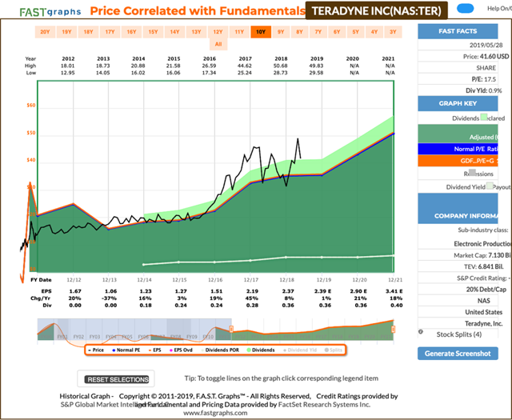Viewport: 512px width, 420px height.
Task: Click the right range slider handle
Action: (x=394, y=329)
